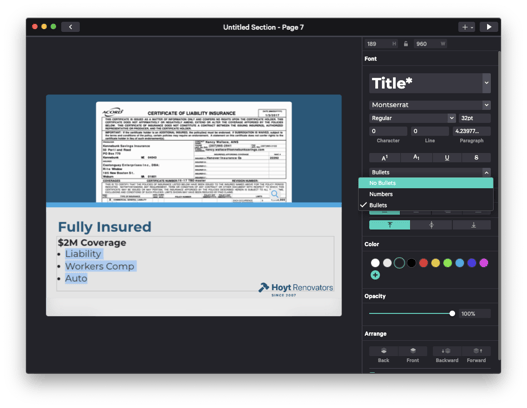Select the Fully Insured title text

click(105, 227)
